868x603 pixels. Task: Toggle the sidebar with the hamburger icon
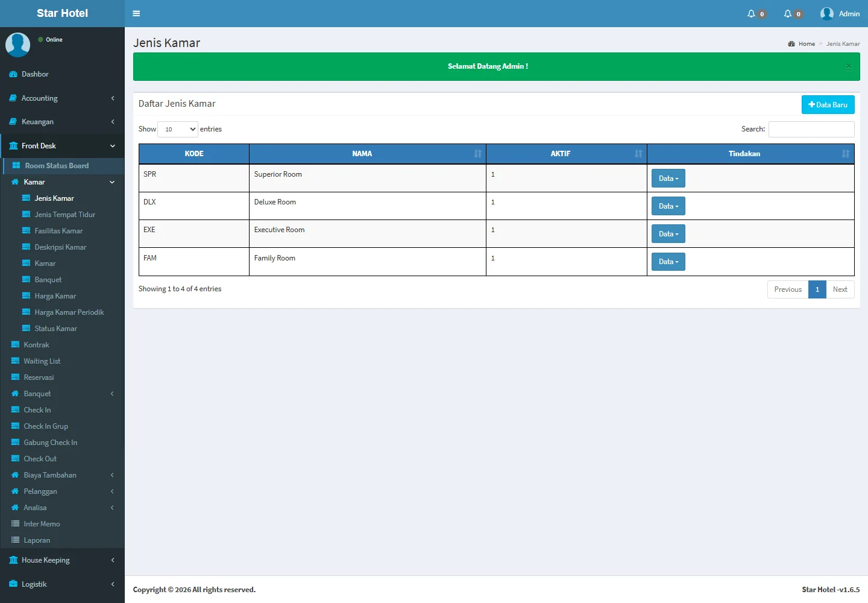click(136, 13)
